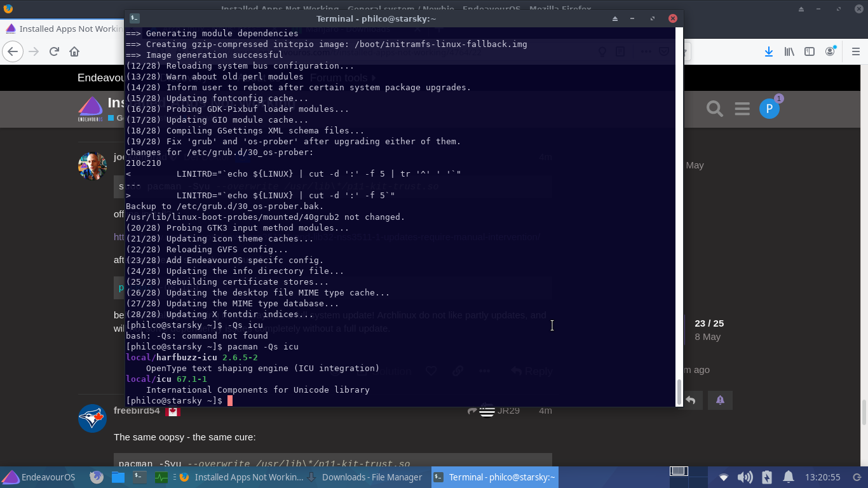
Task: Open user avatar P notifications
Action: (770, 109)
